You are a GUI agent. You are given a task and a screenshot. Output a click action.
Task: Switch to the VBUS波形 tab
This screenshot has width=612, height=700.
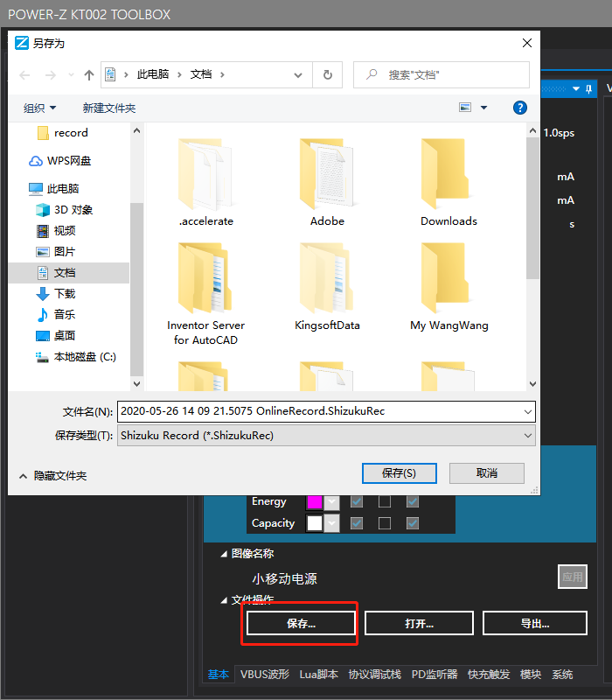265,674
